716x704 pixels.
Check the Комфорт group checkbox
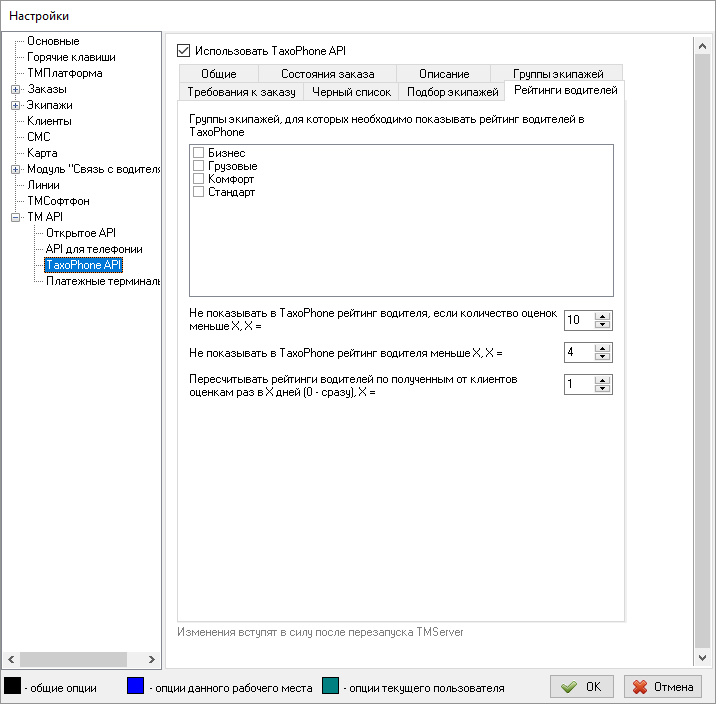pos(198,179)
